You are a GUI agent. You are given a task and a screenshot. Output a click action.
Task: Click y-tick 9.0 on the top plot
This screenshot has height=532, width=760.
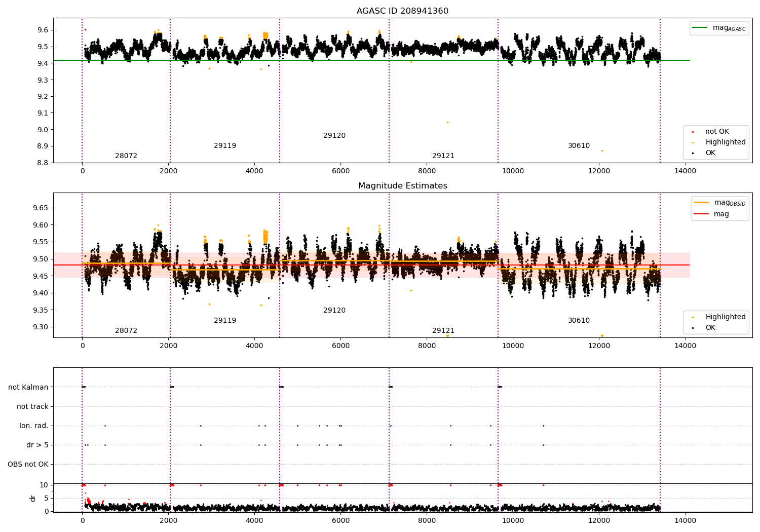[43, 130]
